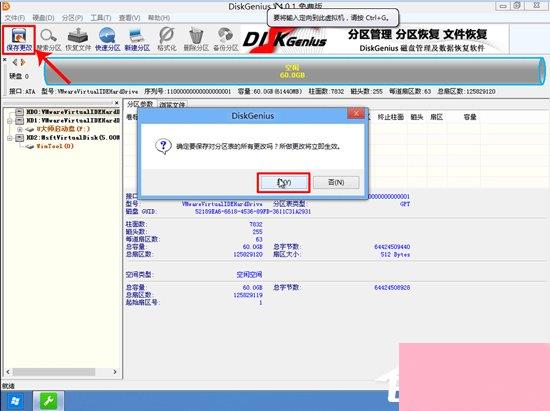Click the 格式化 format toolbar icon
Image resolution: width=550 pixels, height=411 pixels.
(x=167, y=39)
